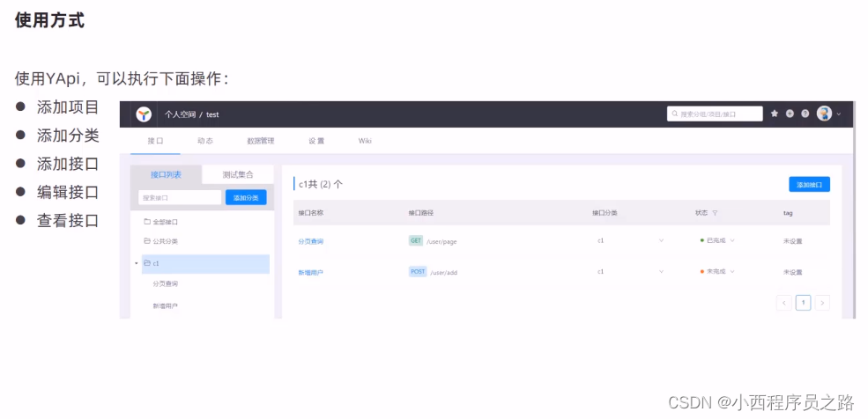
Task: Open the 数据管理 tab
Action: click(x=260, y=141)
